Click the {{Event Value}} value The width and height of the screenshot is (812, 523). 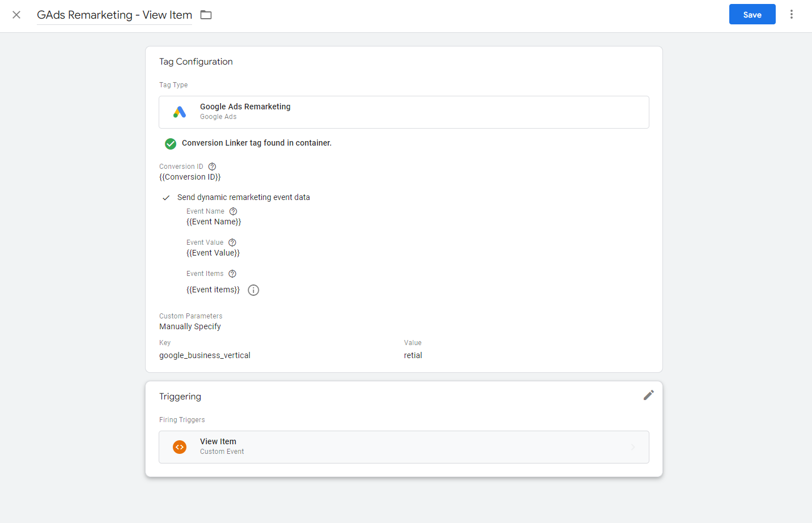click(x=213, y=253)
